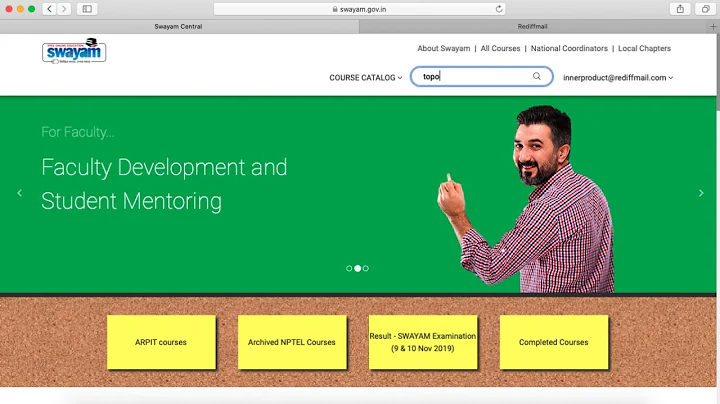Viewport: 720px width, 404px height.
Task: Click the Archived NPTEL Courses sticky note
Action: tap(292, 342)
